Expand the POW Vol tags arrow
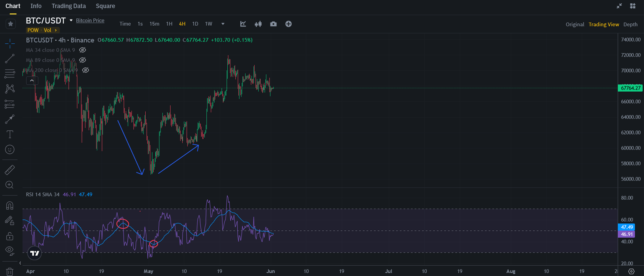644x276 pixels. tap(56, 30)
